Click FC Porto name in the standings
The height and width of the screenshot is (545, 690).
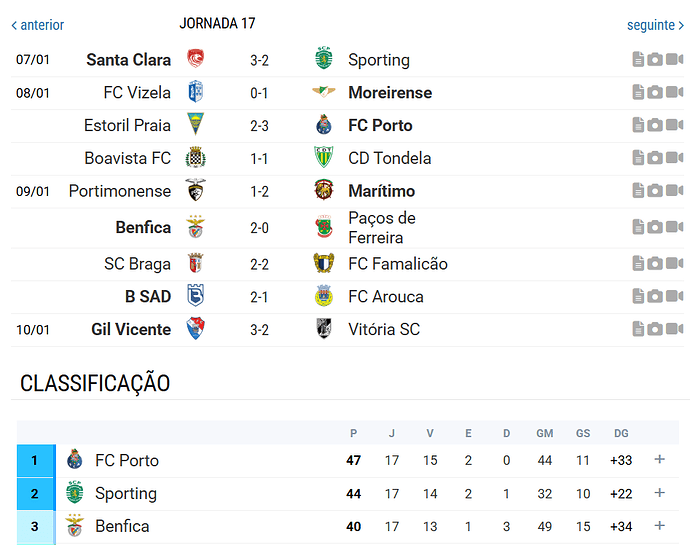point(127,460)
